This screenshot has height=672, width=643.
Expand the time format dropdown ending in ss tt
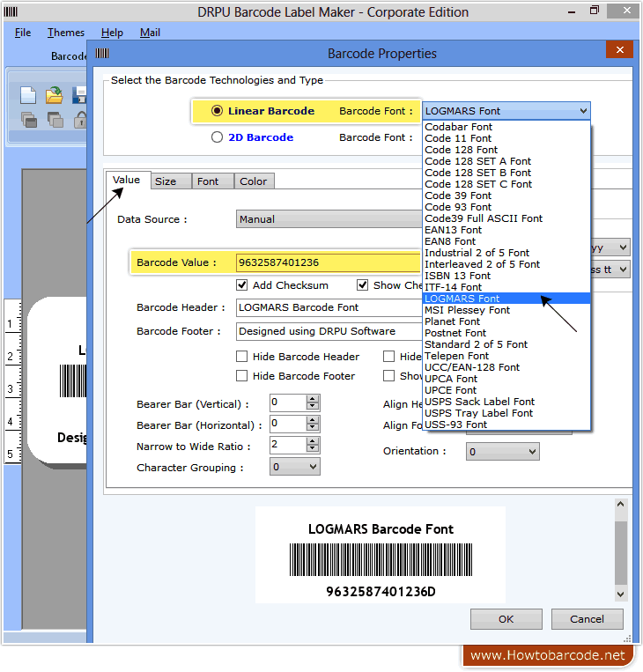pos(624,270)
